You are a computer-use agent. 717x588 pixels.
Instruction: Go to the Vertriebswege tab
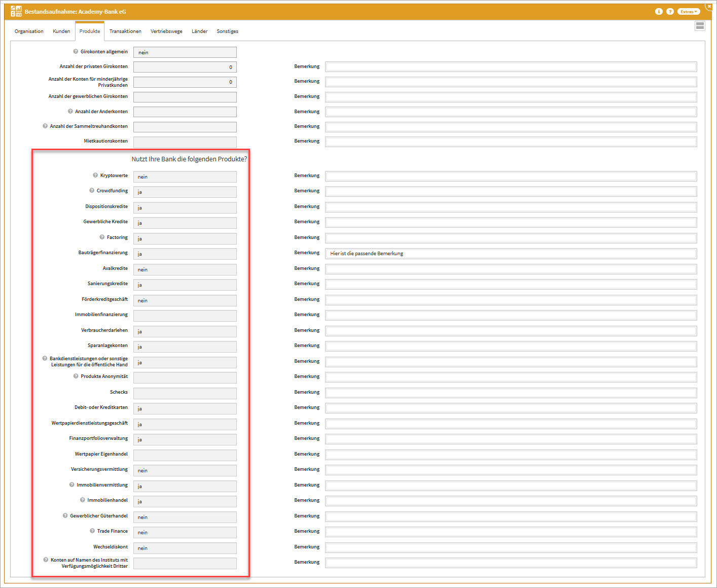(166, 31)
